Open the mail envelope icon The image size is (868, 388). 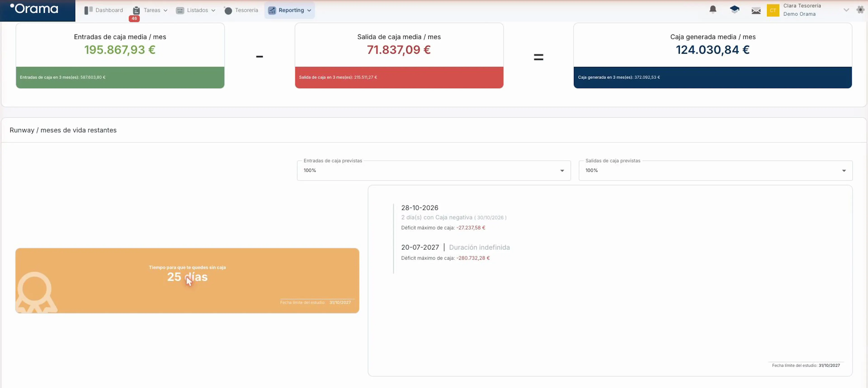(x=756, y=10)
